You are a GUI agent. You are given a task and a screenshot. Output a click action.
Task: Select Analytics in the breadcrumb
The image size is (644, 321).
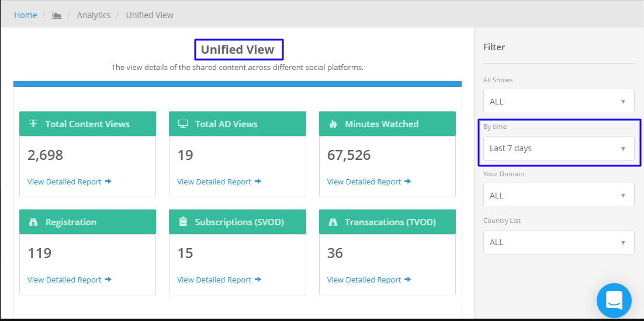(x=94, y=15)
